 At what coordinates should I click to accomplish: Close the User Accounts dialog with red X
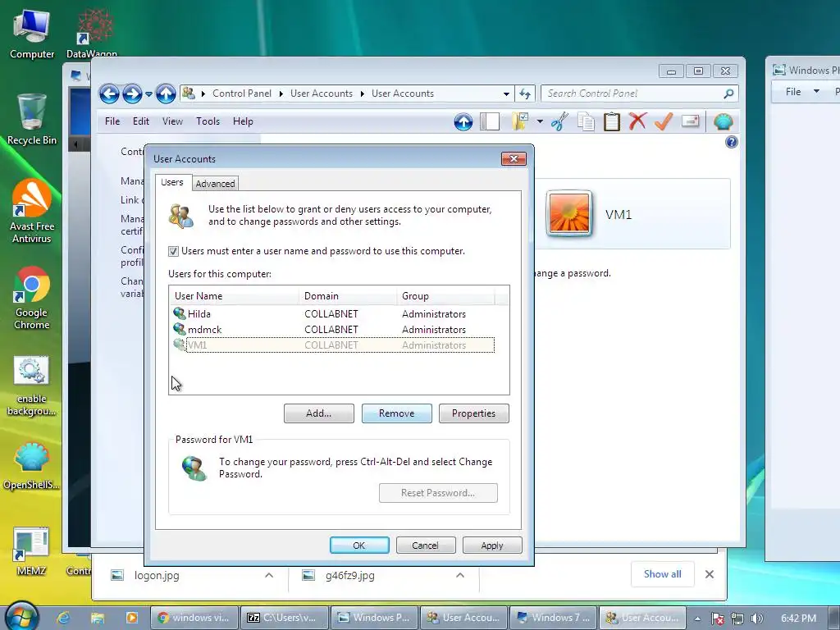pyautogui.click(x=514, y=158)
